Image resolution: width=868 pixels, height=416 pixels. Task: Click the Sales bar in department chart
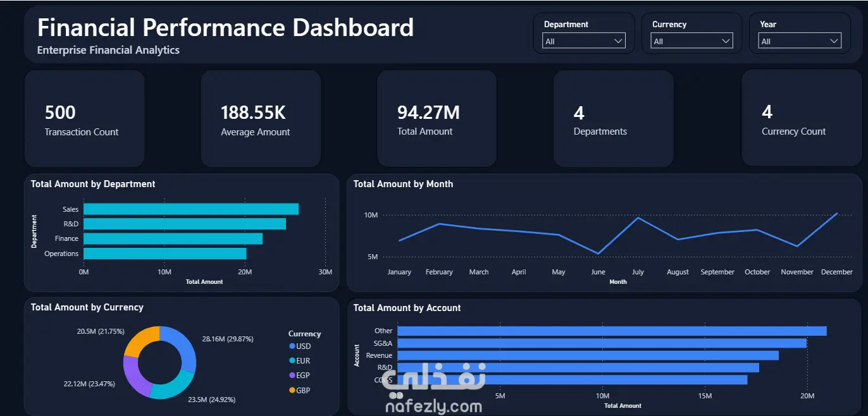[x=191, y=209]
